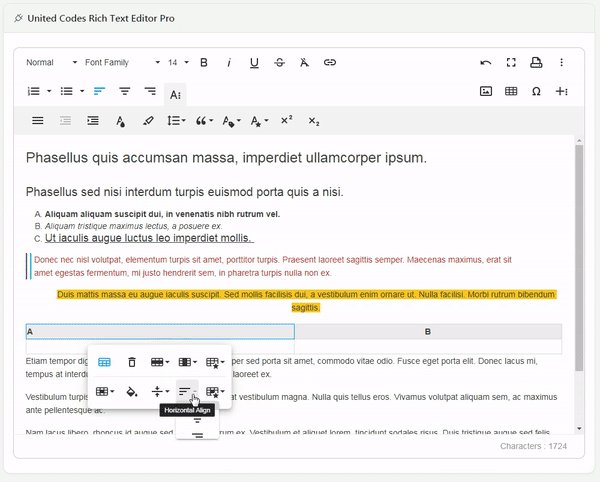Open text color picker

[121, 121]
